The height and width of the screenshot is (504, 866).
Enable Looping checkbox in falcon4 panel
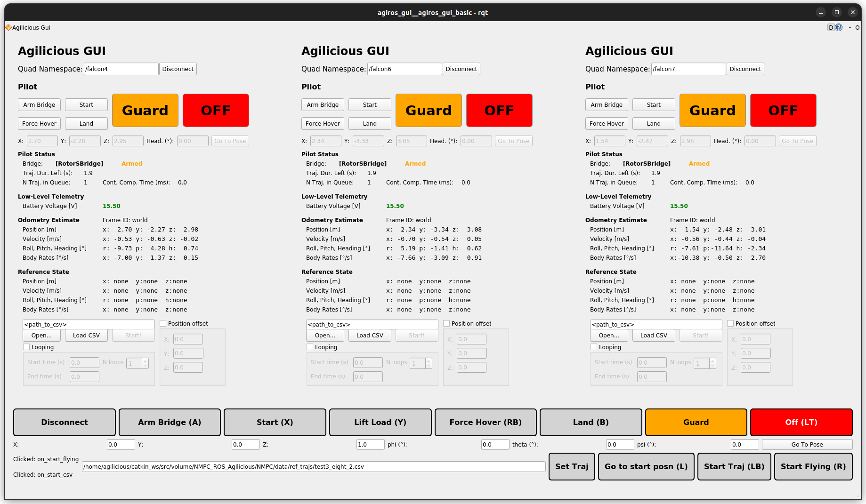coord(26,347)
